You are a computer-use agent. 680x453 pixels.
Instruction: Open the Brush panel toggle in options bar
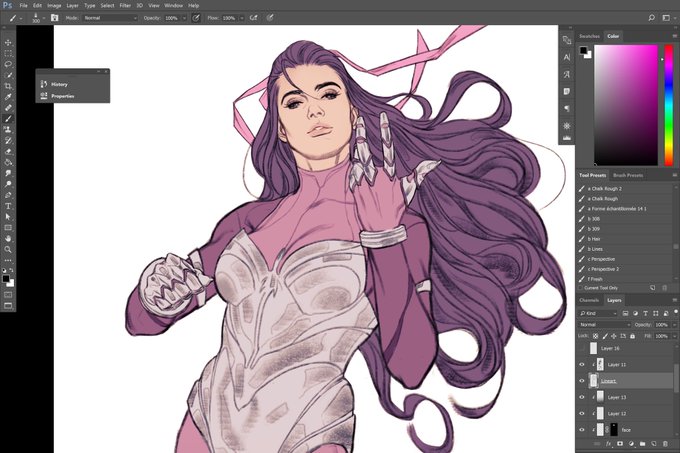coord(55,18)
